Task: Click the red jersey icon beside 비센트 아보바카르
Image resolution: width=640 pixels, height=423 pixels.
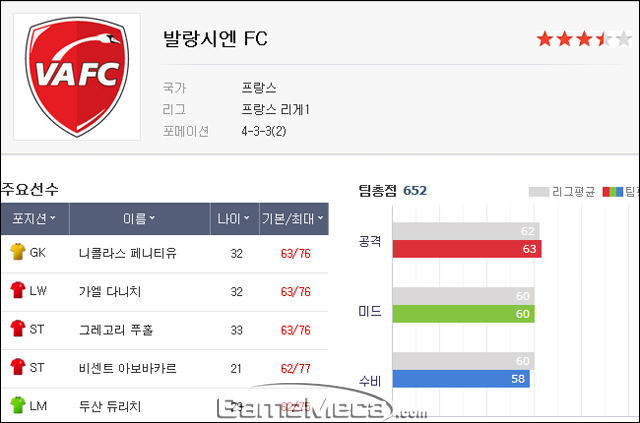Action: [18, 367]
